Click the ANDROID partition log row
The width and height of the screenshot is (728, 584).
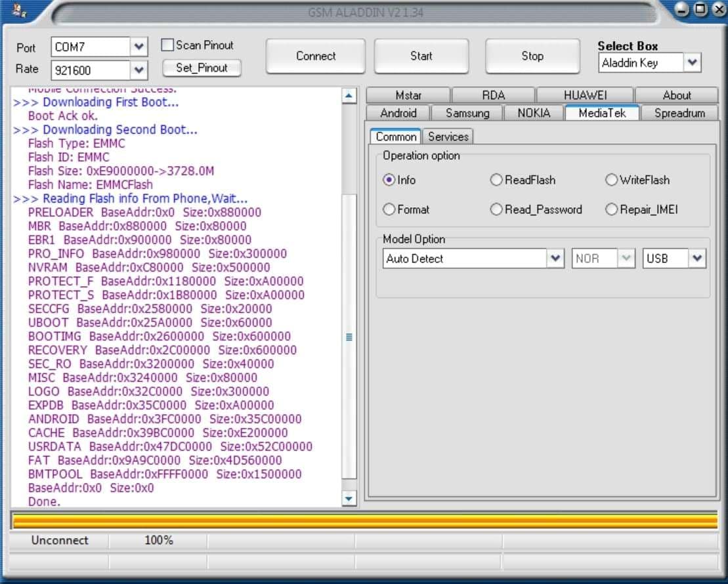click(164, 419)
